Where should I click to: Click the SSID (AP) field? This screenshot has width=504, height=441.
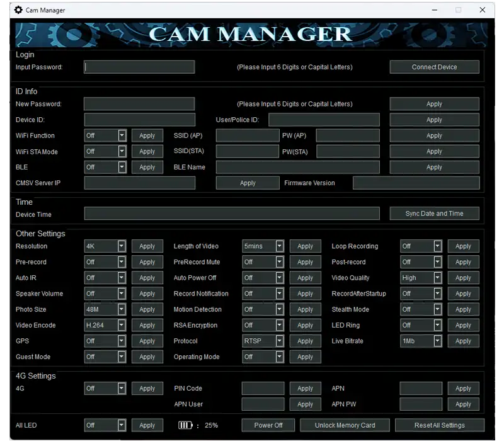(x=248, y=135)
